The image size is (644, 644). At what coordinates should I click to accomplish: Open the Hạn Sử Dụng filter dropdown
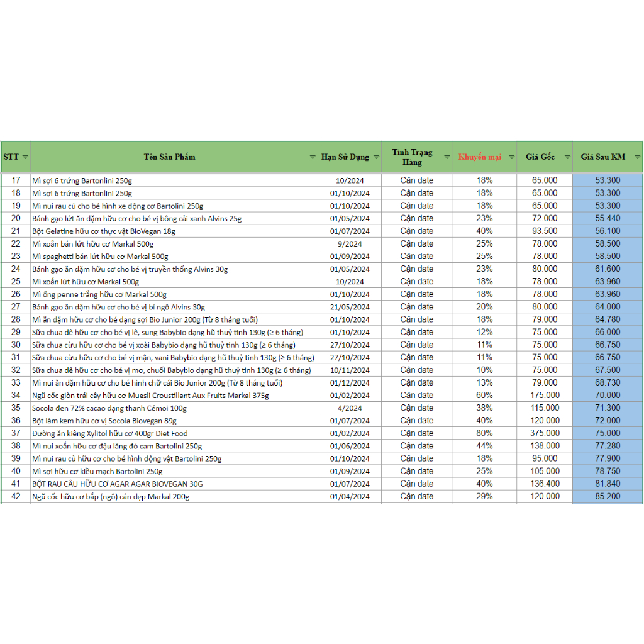(x=376, y=157)
